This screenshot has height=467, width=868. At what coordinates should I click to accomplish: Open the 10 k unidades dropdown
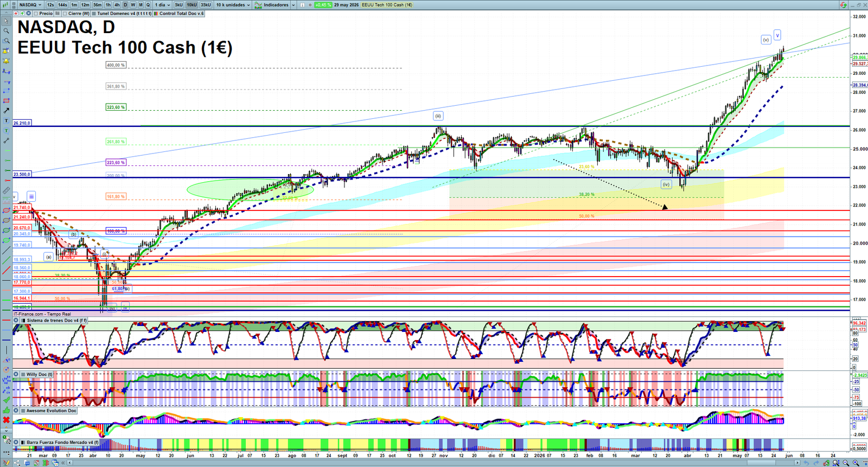(233, 5)
